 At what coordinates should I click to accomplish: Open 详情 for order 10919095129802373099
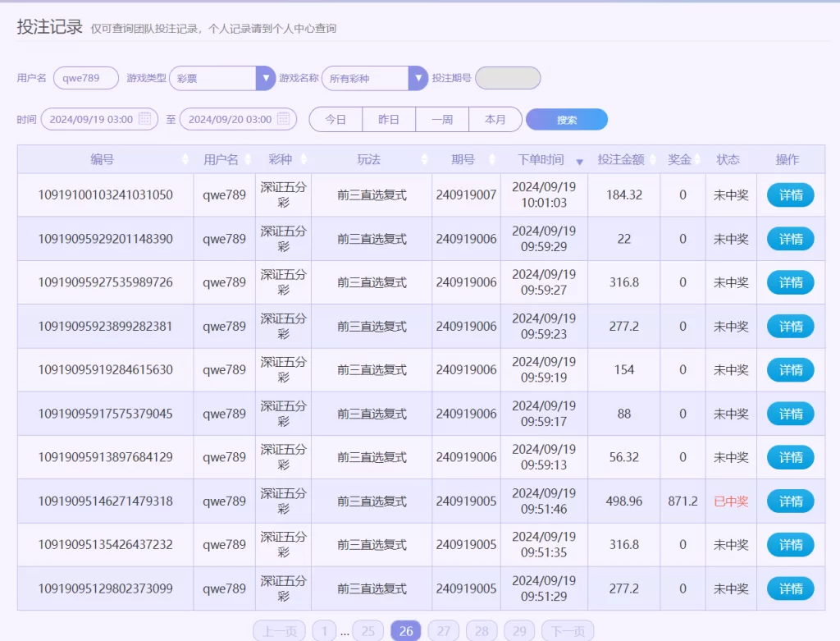point(791,588)
